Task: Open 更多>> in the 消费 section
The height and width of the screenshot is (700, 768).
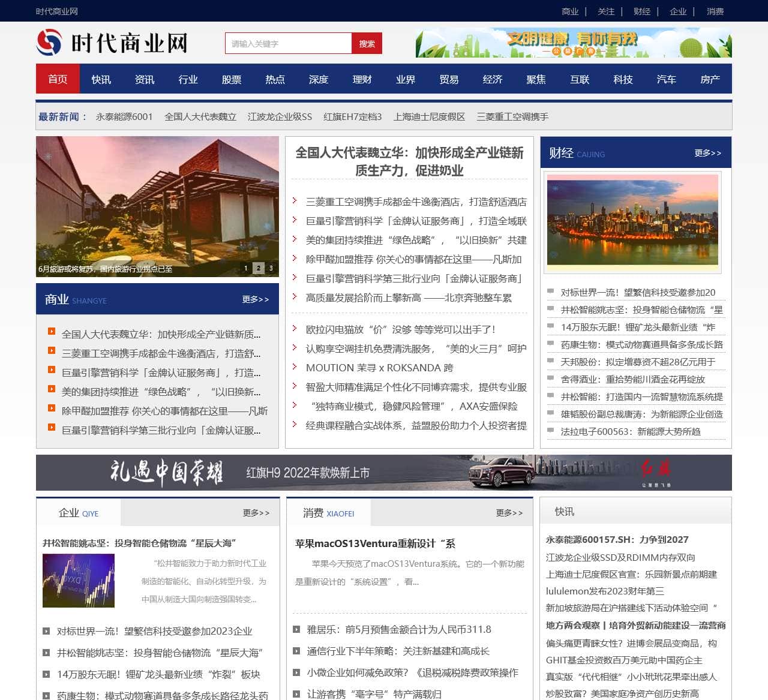Action: pos(509,513)
